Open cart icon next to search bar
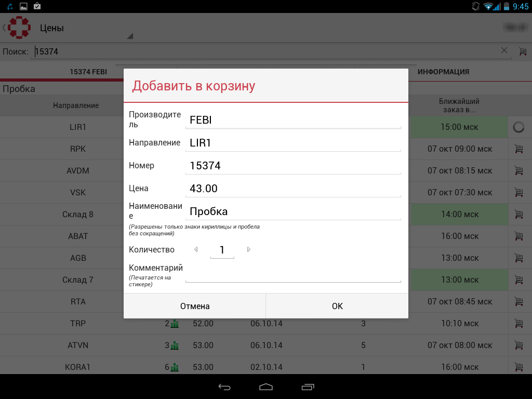 click(x=523, y=51)
